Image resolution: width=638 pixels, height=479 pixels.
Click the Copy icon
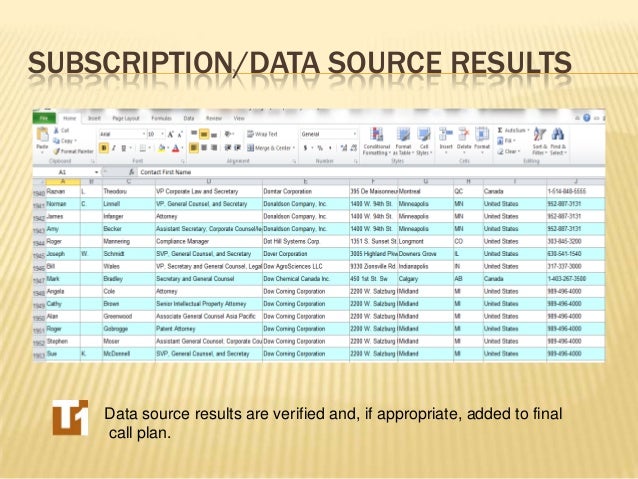(57, 141)
